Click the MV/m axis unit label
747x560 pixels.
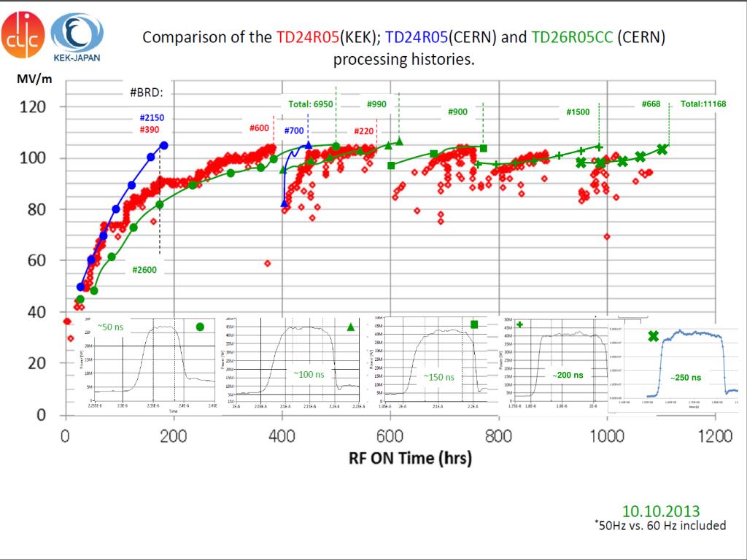34,79
